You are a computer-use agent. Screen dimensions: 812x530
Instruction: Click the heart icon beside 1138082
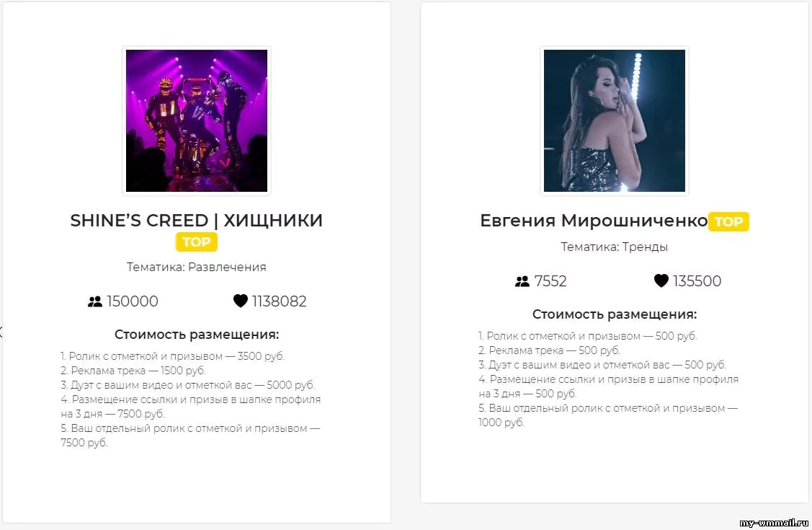click(241, 301)
